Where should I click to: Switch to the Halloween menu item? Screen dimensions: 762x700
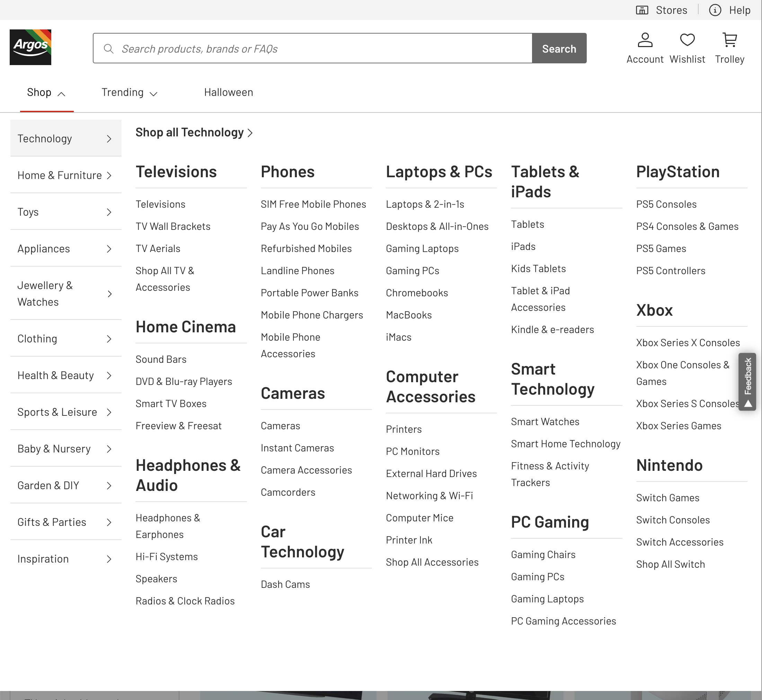tap(228, 92)
